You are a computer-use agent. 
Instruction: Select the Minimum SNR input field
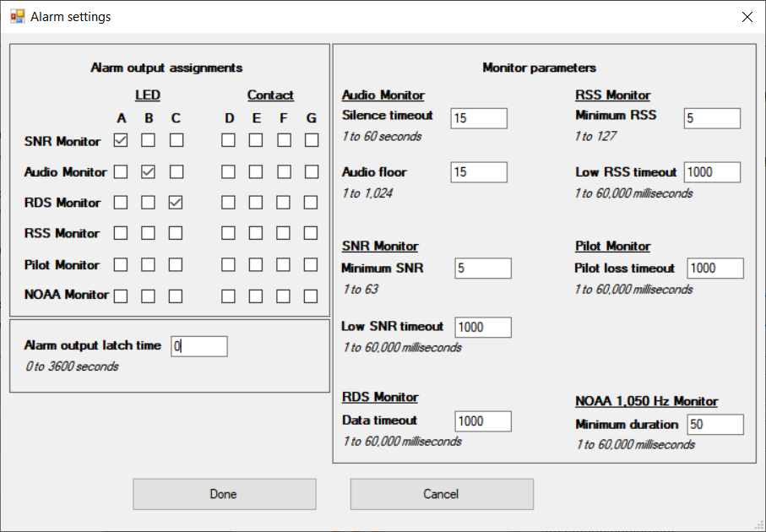(483, 269)
